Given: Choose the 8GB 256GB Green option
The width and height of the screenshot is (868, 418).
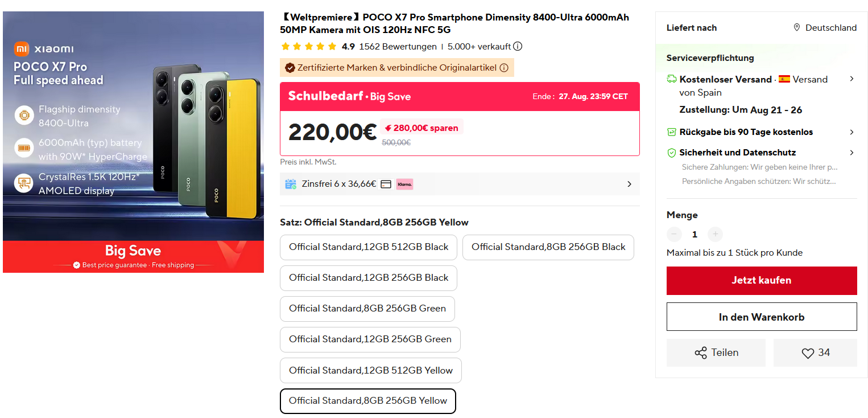Looking at the screenshot, I should click(367, 309).
